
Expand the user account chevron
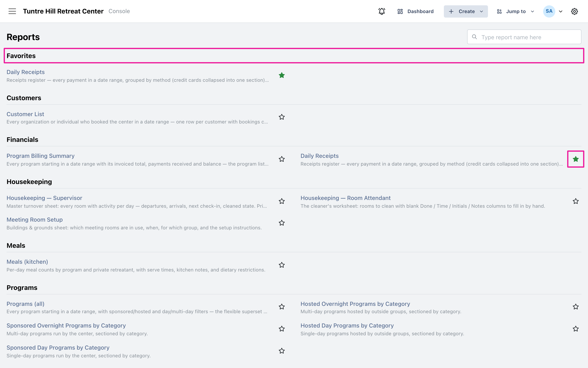[x=561, y=11]
